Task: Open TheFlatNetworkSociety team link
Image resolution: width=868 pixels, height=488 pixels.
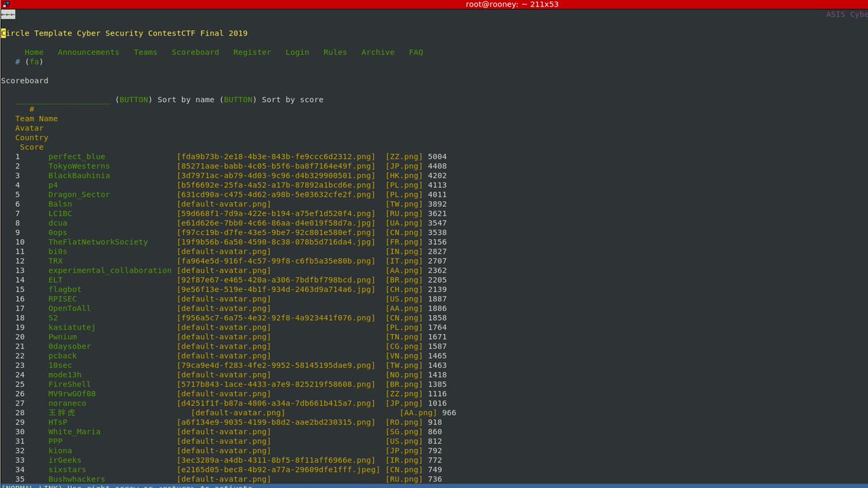Action: click(x=98, y=242)
